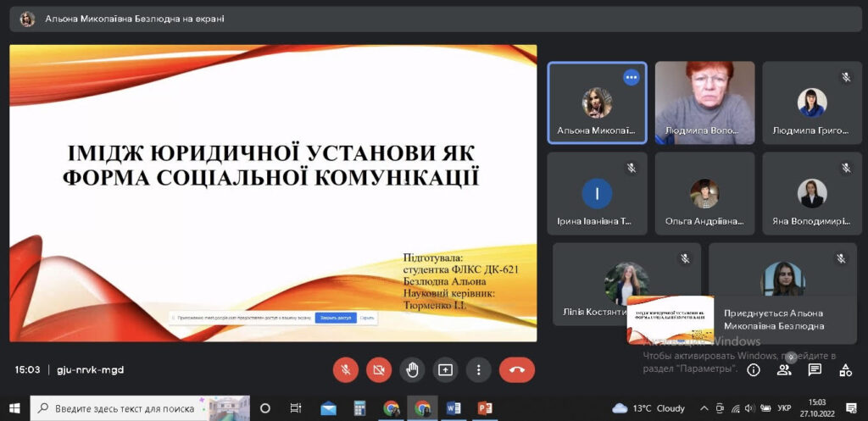The width and height of the screenshot is (868, 421).
Task: Select Ірина Іванівна participant tile
Action: pyautogui.click(x=597, y=194)
